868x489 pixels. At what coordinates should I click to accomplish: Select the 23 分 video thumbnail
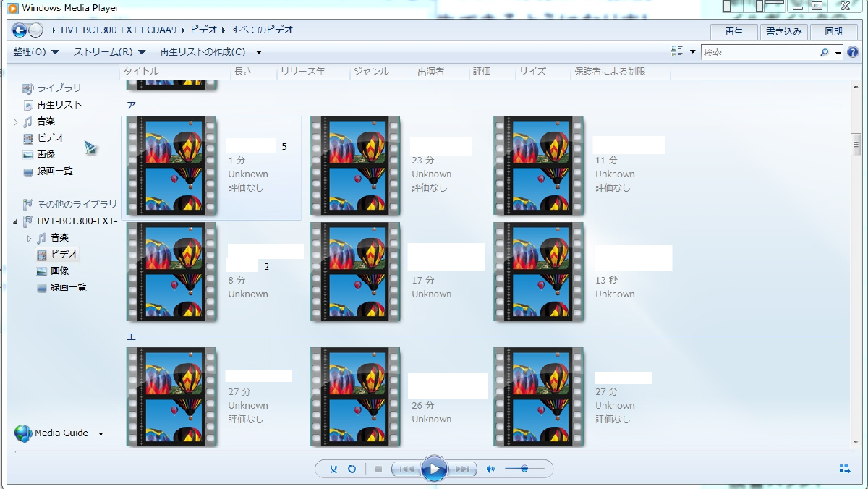[x=355, y=166]
